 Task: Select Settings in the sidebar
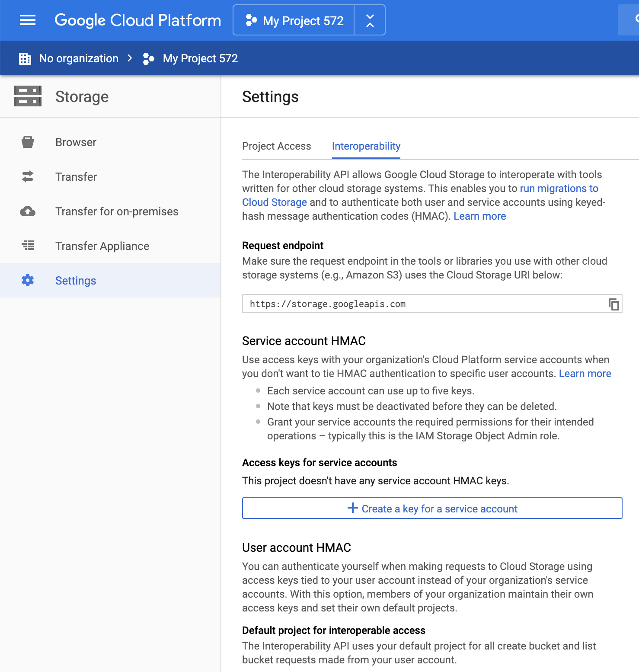110,280
